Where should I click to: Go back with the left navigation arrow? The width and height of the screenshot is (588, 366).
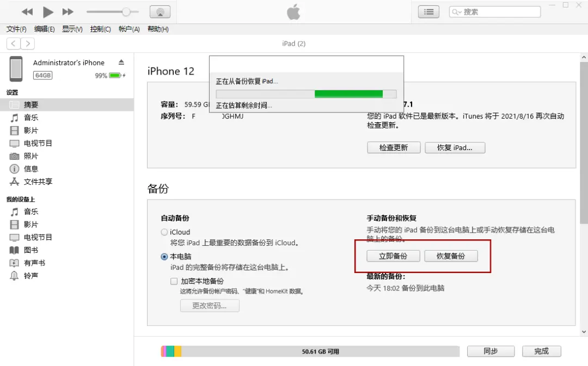14,44
